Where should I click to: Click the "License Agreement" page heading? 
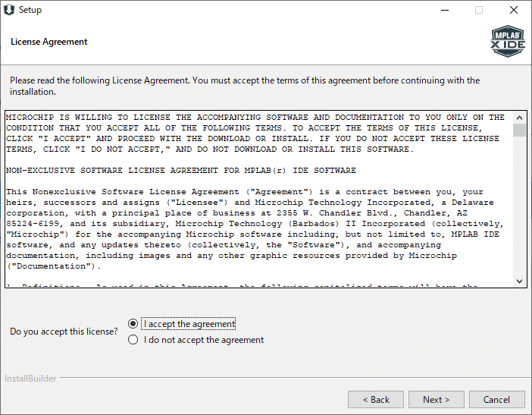tap(49, 42)
